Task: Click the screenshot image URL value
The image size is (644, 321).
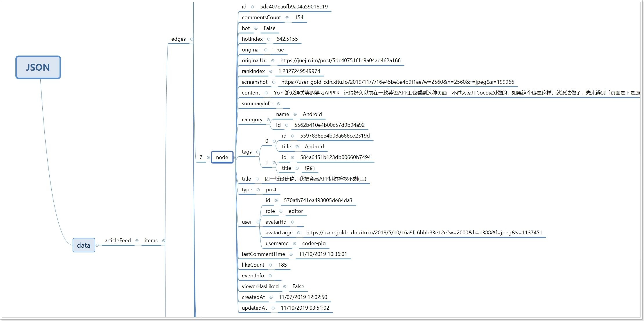Action: 397,82
